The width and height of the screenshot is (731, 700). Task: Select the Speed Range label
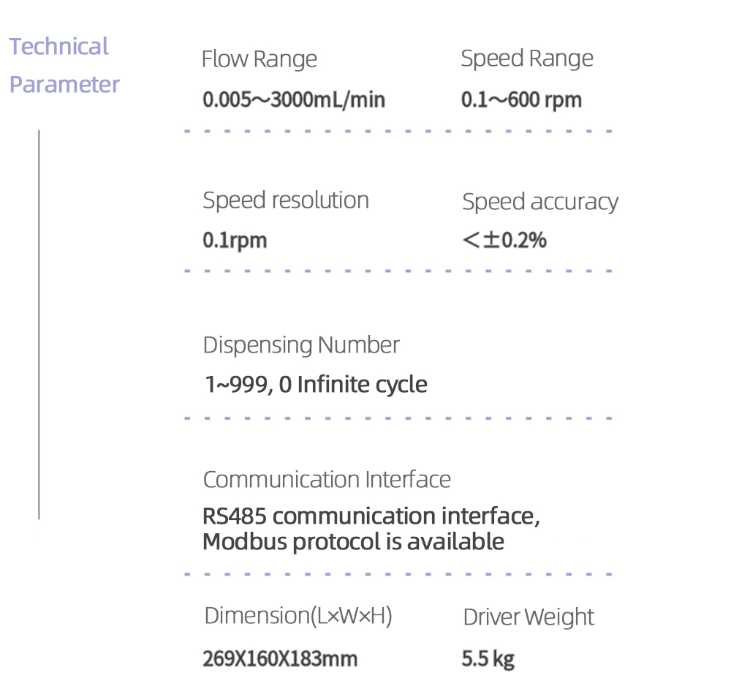point(526,59)
